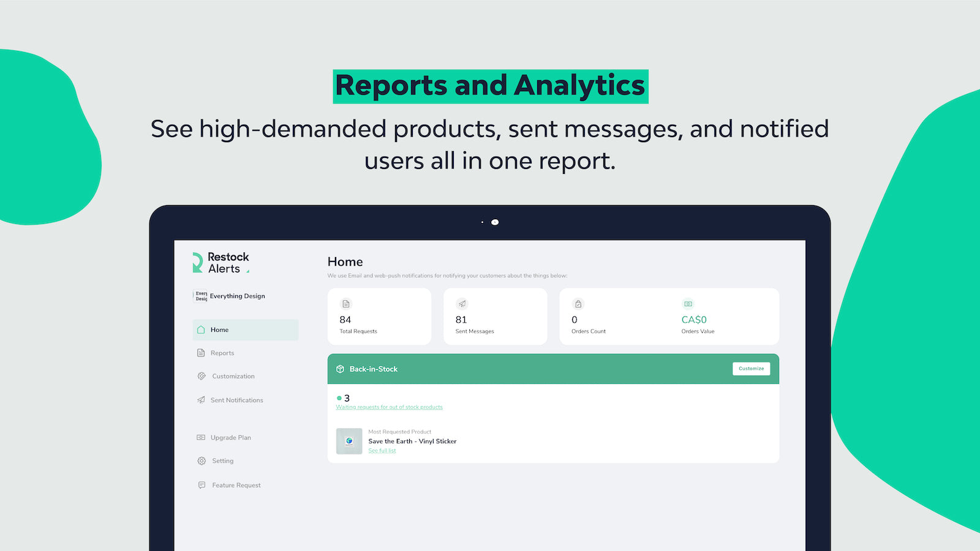Viewport: 980px width, 551px height.
Task: Open the Home menu item
Action: pyautogui.click(x=246, y=330)
